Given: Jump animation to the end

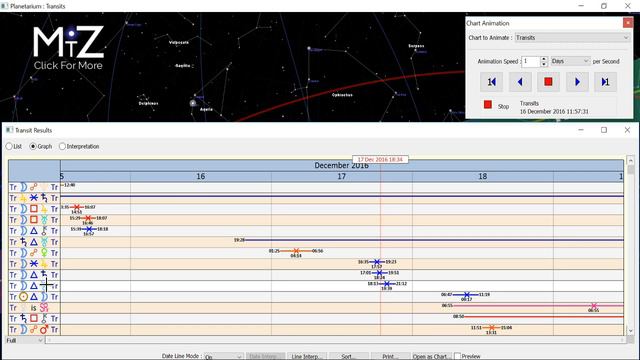Looking at the screenshot, I should [x=605, y=82].
